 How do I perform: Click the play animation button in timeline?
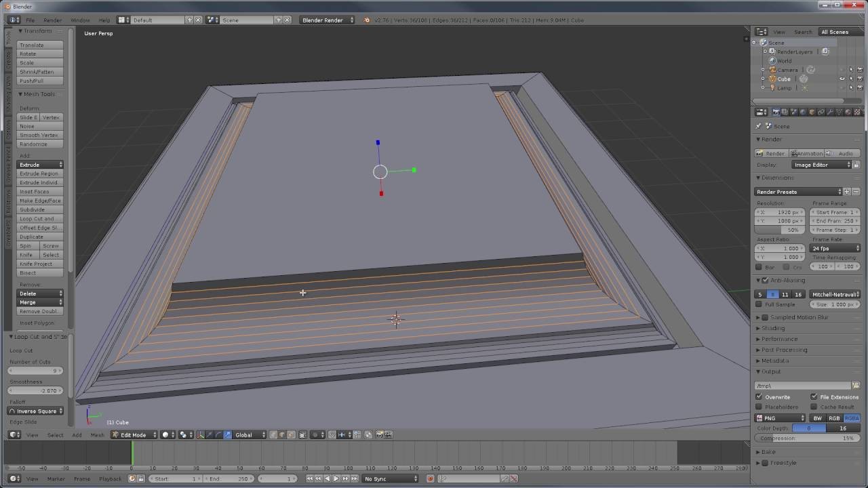336,479
